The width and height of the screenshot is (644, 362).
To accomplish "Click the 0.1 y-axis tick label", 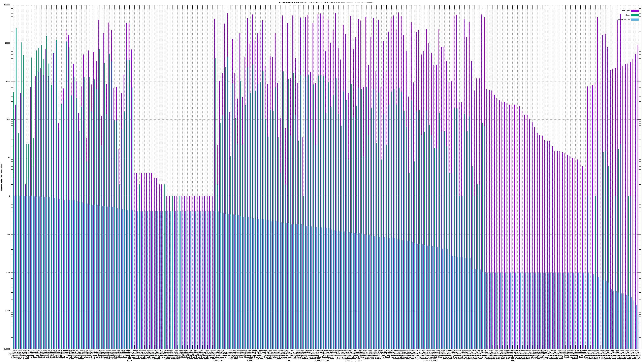I will click(9, 234).
